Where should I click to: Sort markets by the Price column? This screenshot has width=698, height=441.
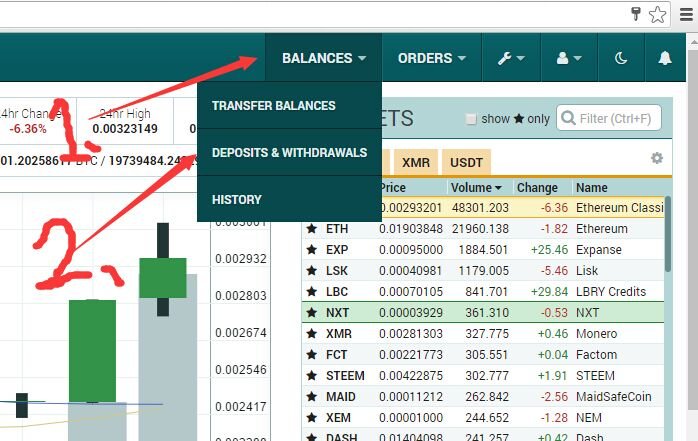click(392, 188)
